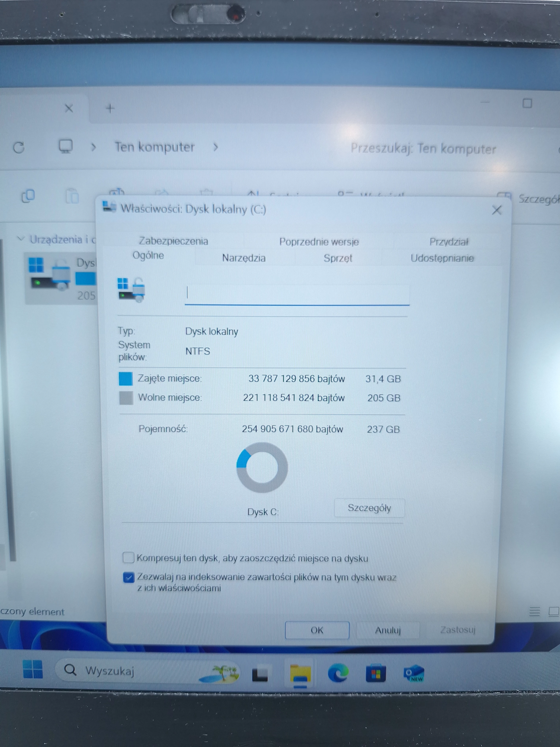Refresh the Ten komputer view in Explorer

click(x=19, y=148)
